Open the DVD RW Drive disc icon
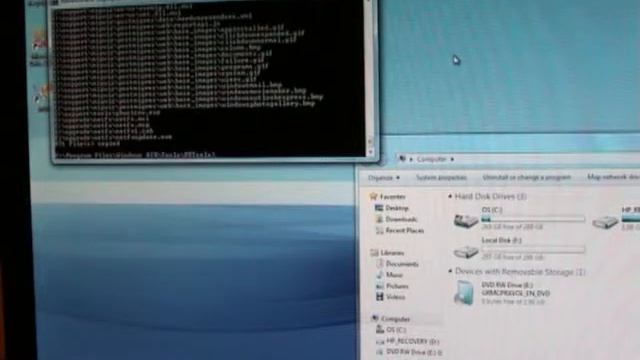Viewport: 640px width, 360px height. click(x=464, y=293)
